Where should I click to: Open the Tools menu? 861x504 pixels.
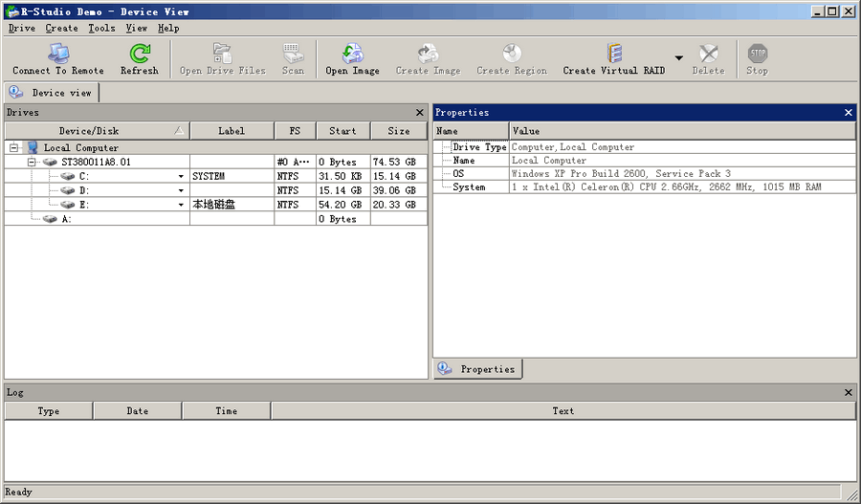point(101,29)
